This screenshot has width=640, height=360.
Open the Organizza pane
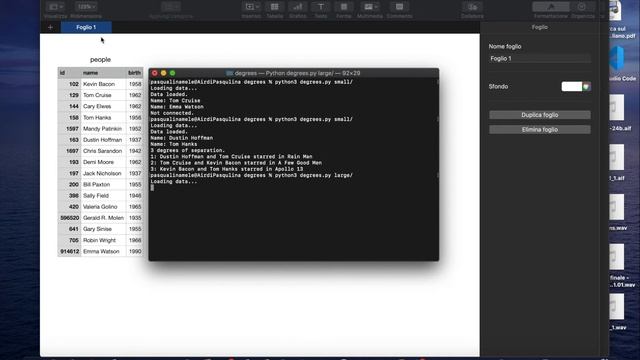tap(582, 7)
